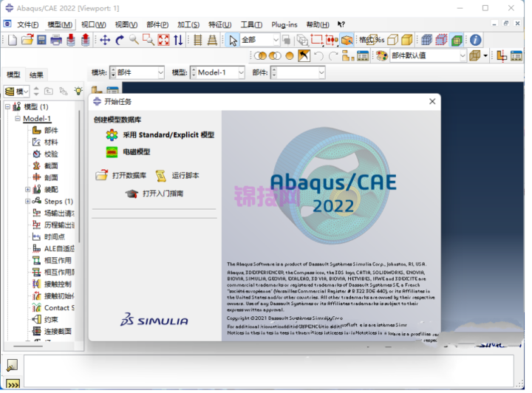Click the model tree horizontal scrollbar

coord(28,346)
